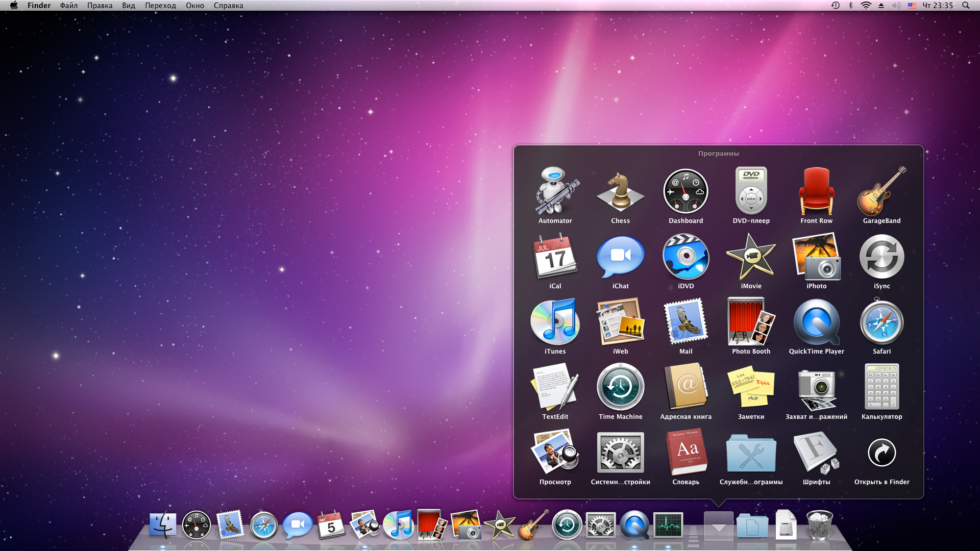Open the Служебные программы utilities folder
The width and height of the screenshot is (980, 551).
751,454
